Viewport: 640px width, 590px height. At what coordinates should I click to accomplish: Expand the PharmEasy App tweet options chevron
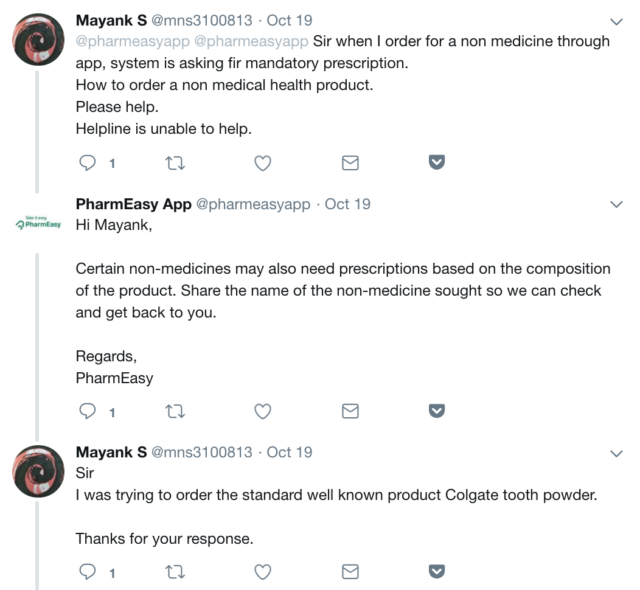pos(616,204)
